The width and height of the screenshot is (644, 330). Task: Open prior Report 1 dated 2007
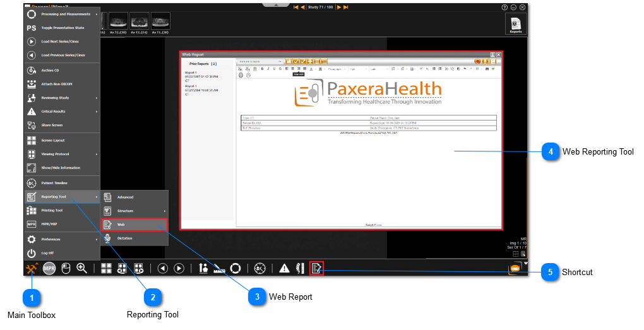click(x=201, y=77)
